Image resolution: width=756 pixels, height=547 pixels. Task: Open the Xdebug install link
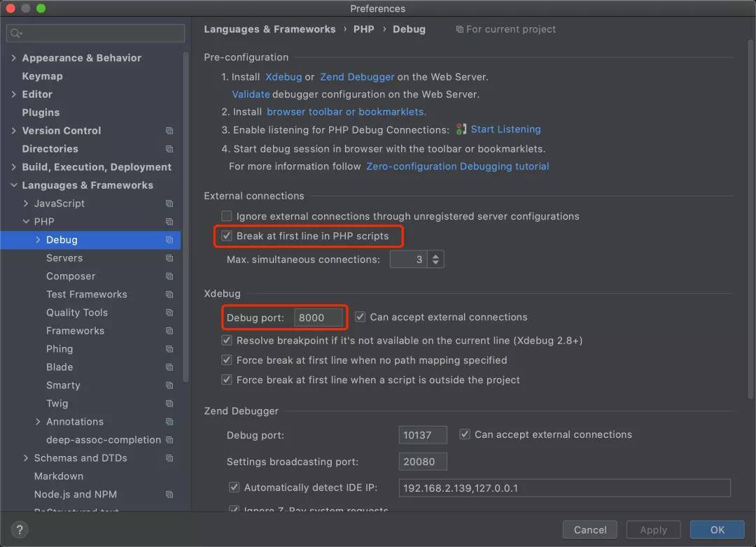(283, 77)
